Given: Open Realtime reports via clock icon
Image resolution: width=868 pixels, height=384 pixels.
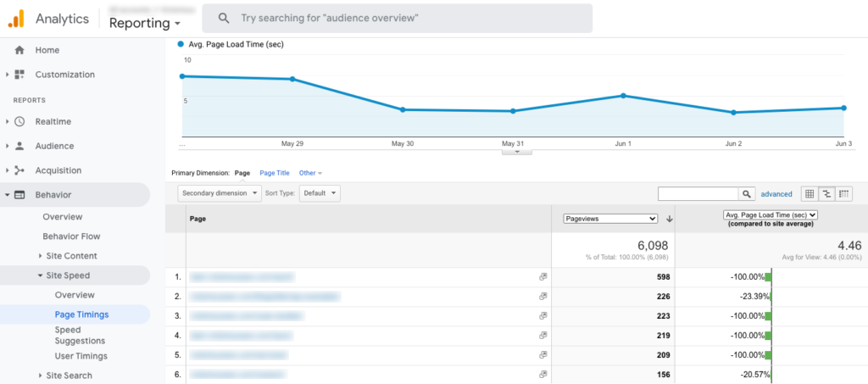Looking at the screenshot, I should pyautogui.click(x=19, y=121).
